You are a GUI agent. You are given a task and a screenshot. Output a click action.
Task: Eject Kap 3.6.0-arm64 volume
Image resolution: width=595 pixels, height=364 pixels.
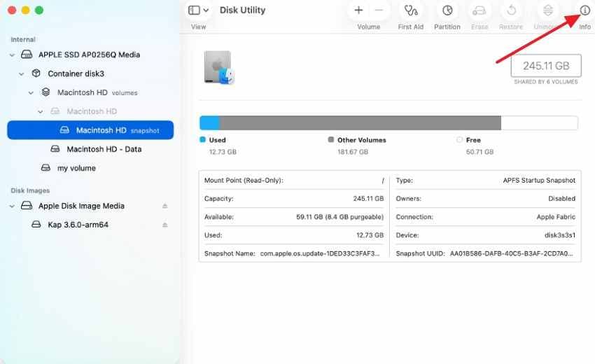[165, 225]
